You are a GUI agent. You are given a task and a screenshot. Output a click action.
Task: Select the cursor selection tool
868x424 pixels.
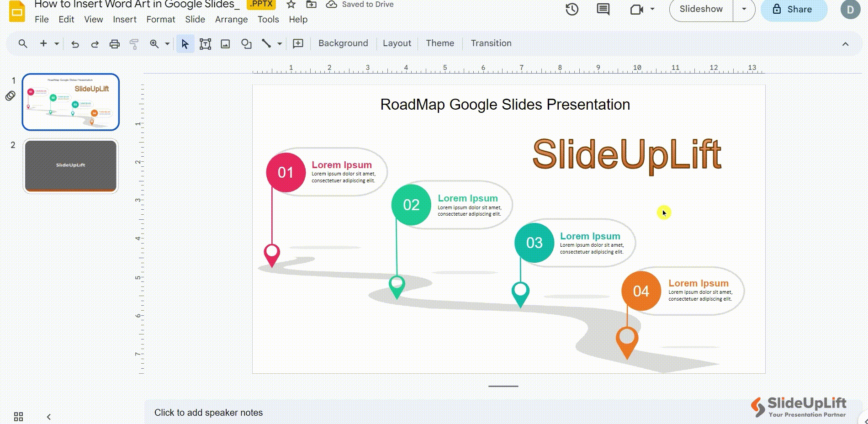(x=185, y=43)
